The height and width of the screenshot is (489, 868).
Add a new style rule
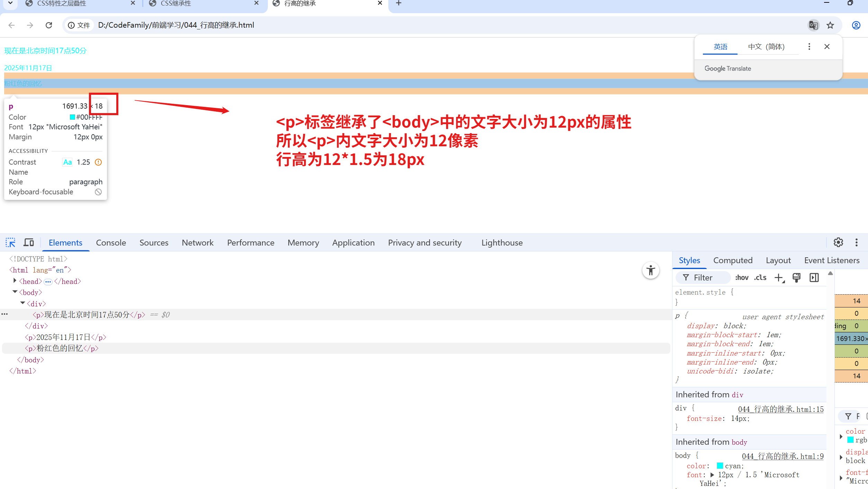pos(779,278)
